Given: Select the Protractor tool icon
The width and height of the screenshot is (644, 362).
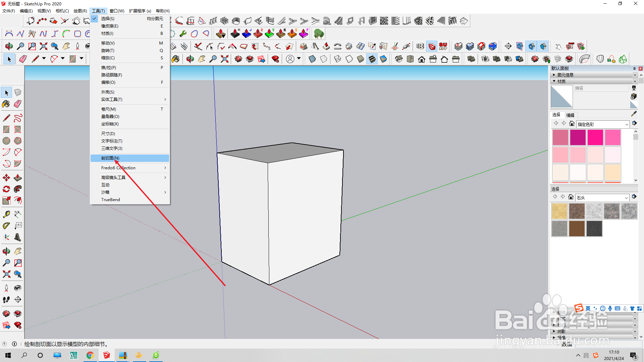Looking at the screenshot, I should coord(6,226).
